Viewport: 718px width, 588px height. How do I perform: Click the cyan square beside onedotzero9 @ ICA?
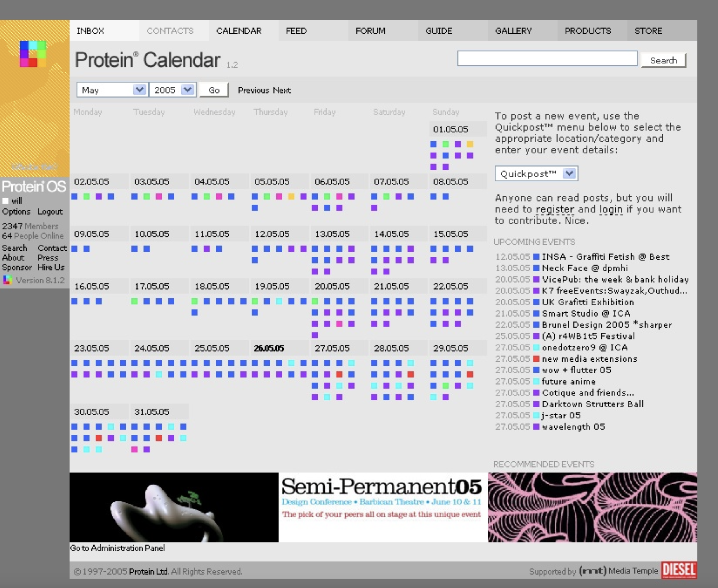[536, 347]
